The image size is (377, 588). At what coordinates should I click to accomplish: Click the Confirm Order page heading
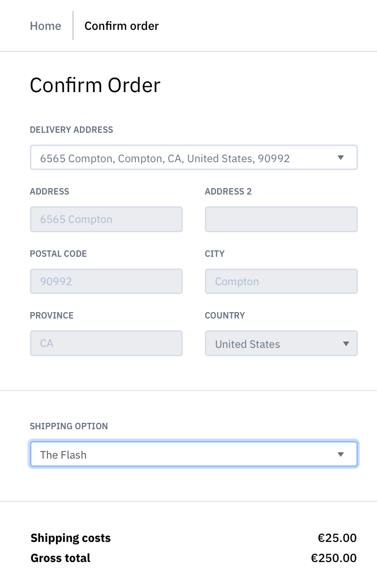95,85
